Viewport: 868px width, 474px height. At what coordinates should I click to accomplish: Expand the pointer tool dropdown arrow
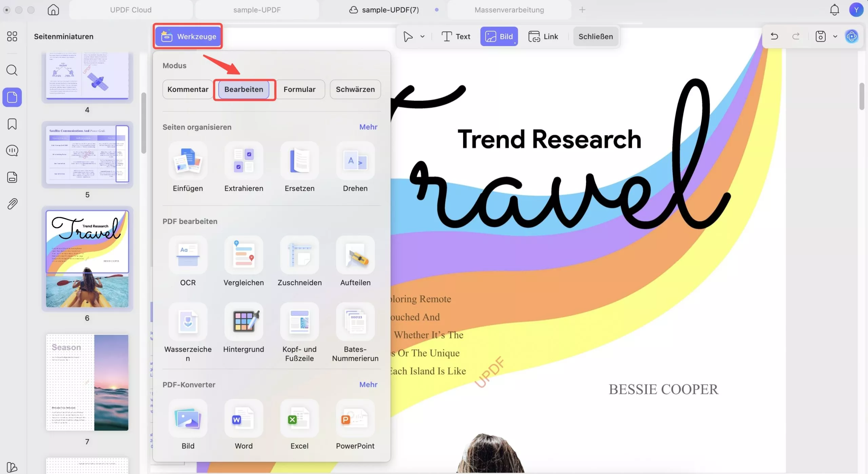pyautogui.click(x=422, y=37)
